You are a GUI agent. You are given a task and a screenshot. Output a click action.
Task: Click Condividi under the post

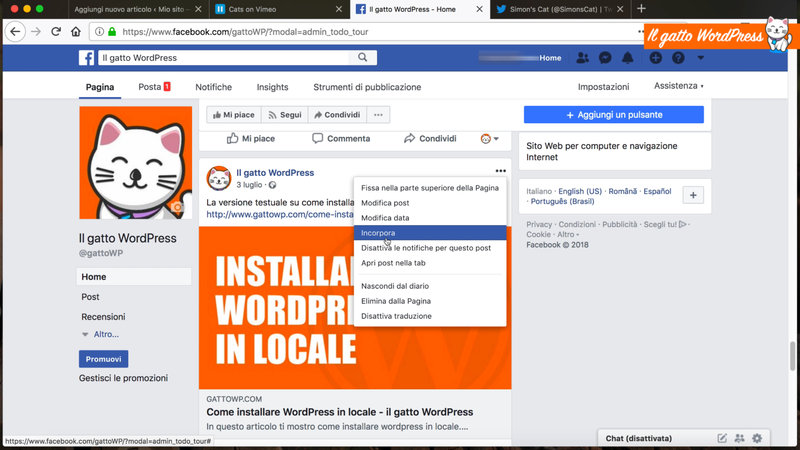tap(430, 139)
